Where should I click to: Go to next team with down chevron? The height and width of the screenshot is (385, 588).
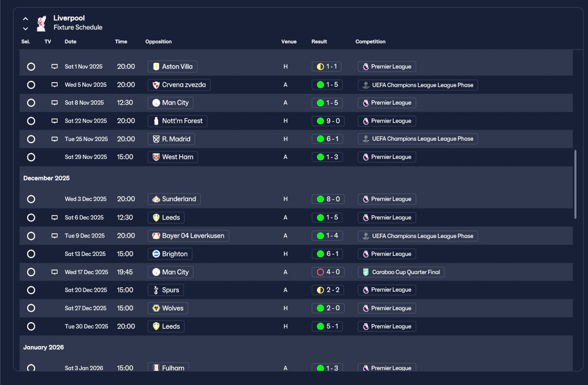click(26, 28)
